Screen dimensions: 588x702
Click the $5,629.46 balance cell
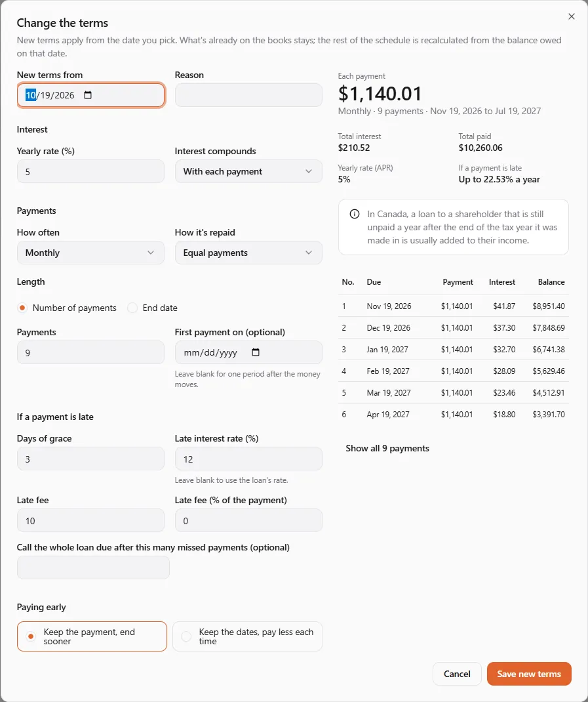(x=549, y=371)
